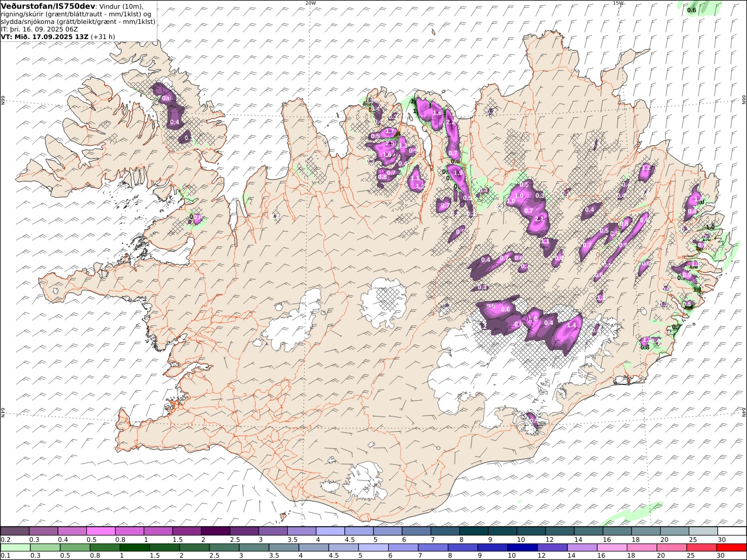Click the legend label 0.4 in upper scale
The width and height of the screenshot is (747, 560).
(62, 540)
